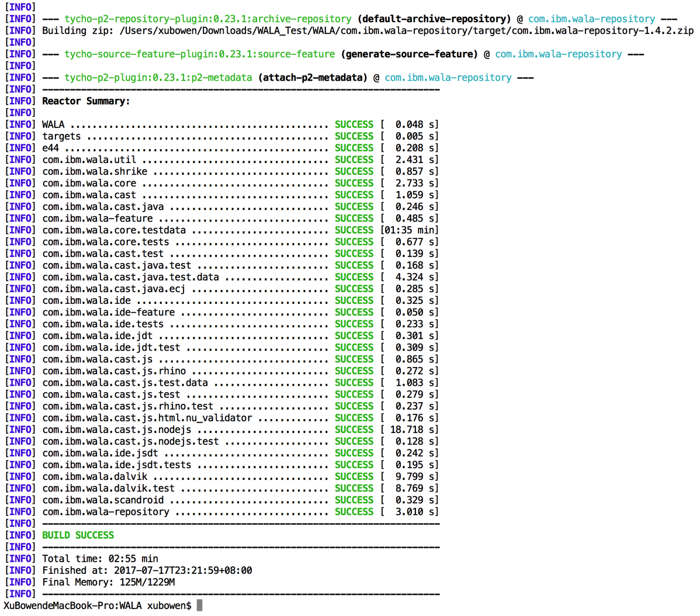Click SUCCESS status on the com.ibm.wala.scandroid row
The height and width of the screenshot is (616, 700).
coord(354,500)
